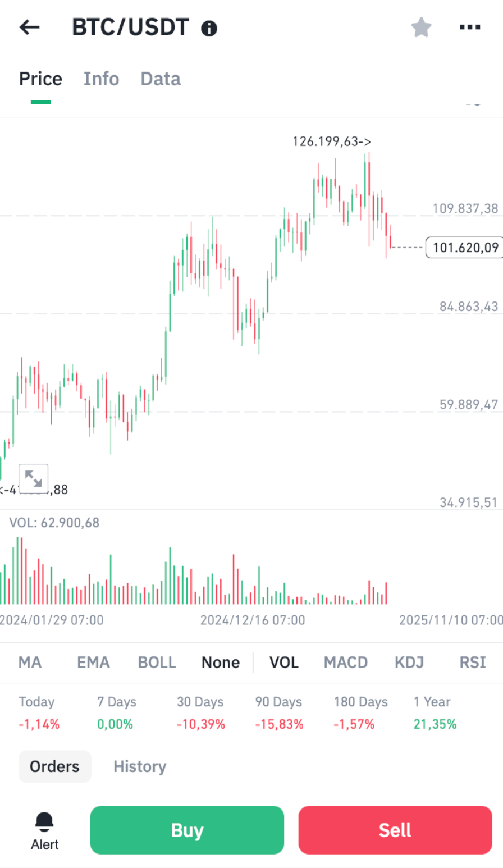Select None for chart overlays
The image size is (503, 868).
[x=221, y=663]
